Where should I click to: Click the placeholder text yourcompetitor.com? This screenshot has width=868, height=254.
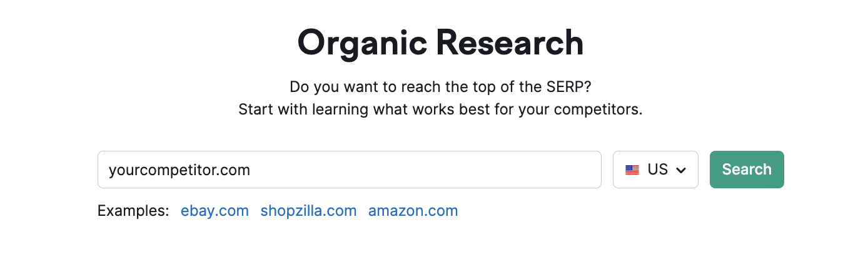[x=179, y=170]
